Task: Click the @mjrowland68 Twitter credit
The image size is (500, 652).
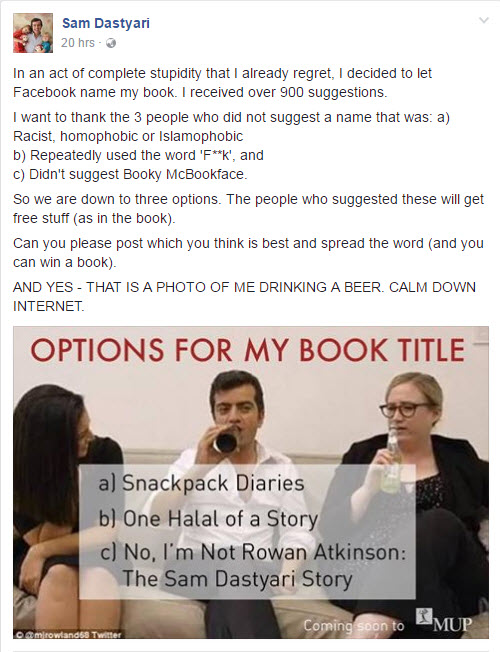Action: tap(72, 635)
